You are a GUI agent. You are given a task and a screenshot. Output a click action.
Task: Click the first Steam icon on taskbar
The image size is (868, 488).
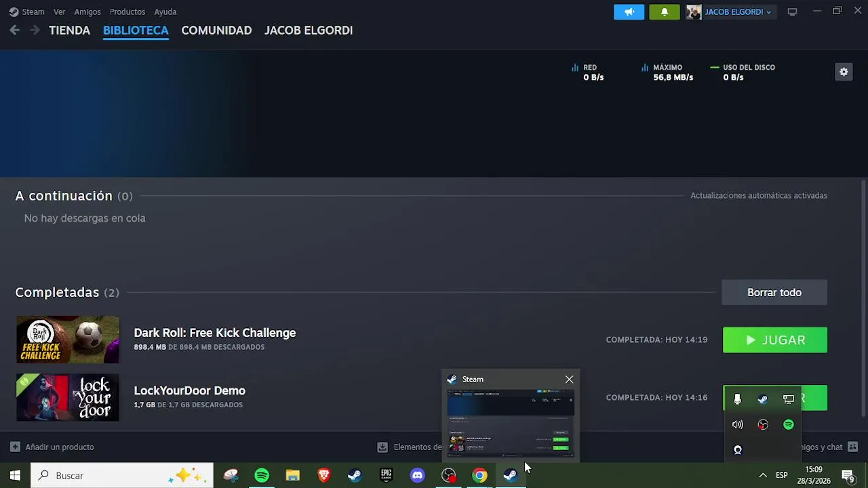pos(355,475)
